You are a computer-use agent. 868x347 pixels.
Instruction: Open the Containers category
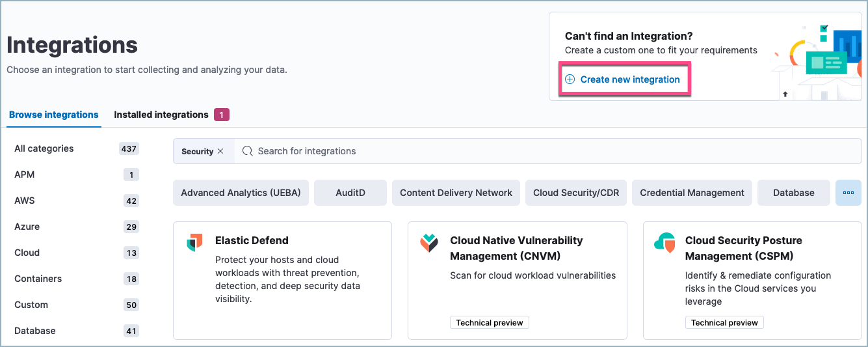click(x=38, y=279)
